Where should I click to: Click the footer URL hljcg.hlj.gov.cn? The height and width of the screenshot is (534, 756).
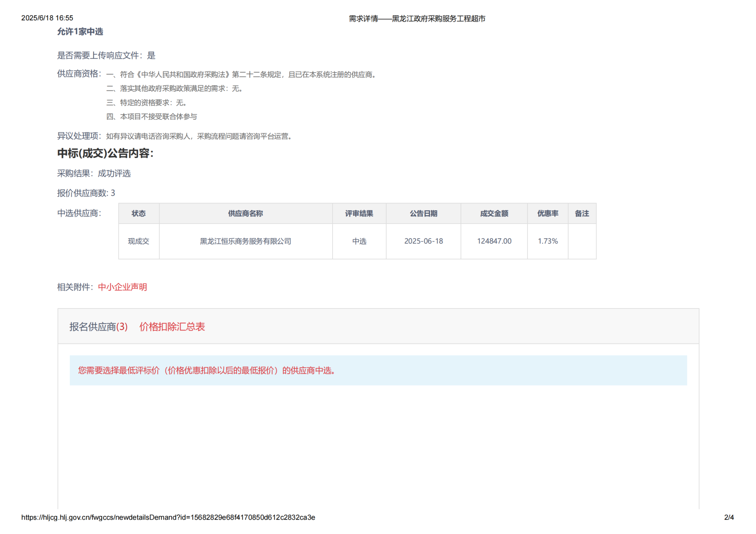coord(168,517)
